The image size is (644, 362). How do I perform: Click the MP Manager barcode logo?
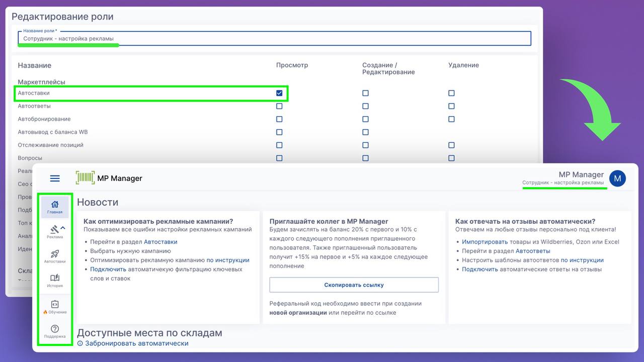tap(85, 178)
